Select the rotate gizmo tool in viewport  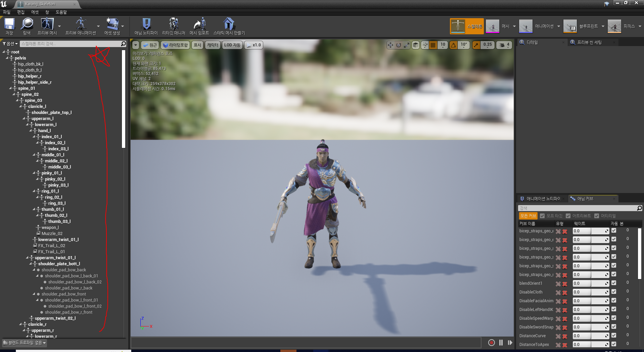(399, 45)
